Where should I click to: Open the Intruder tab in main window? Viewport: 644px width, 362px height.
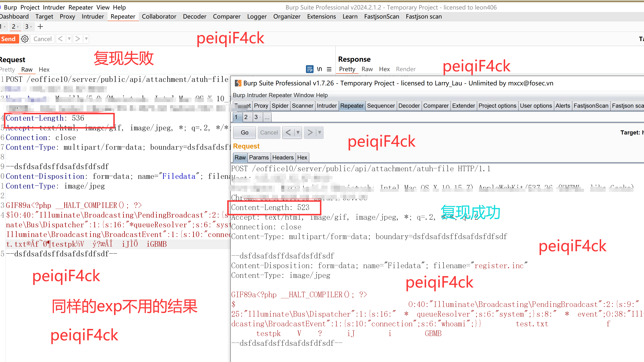pyautogui.click(x=93, y=17)
